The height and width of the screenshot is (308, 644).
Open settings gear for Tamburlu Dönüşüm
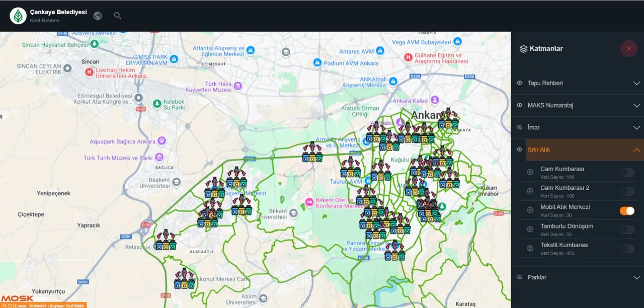point(530,229)
